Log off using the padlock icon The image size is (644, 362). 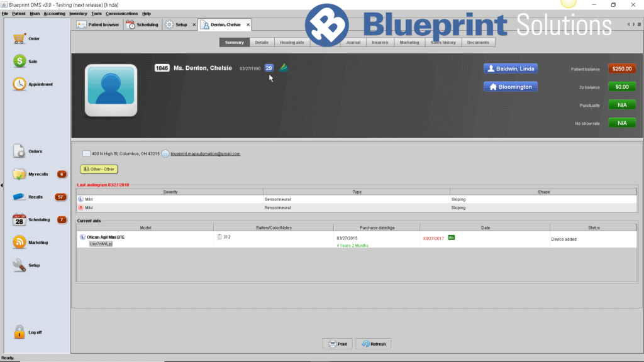(x=19, y=332)
